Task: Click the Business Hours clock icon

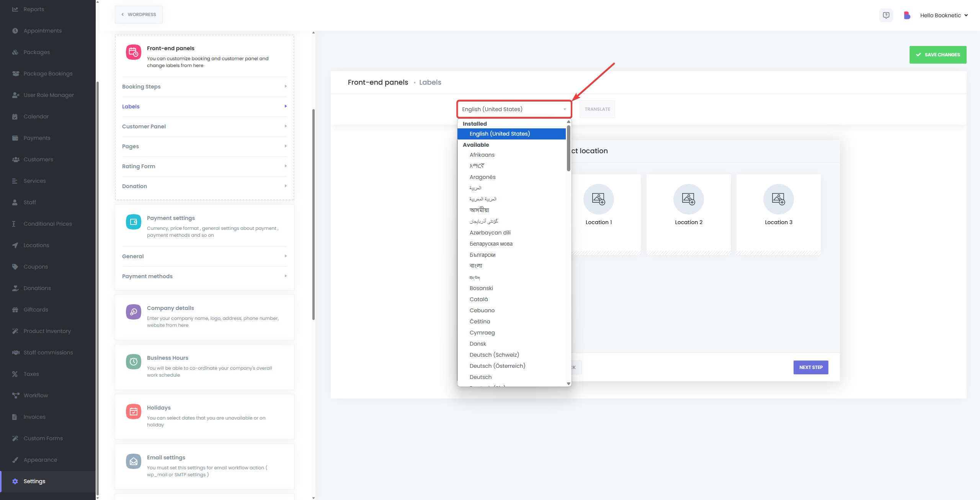Action: coord(134,362)
